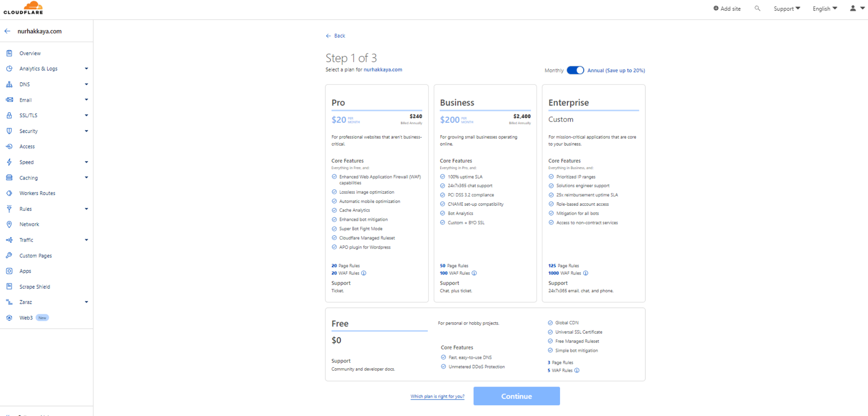The image size is (868, 416).
Task: Click the info icon beside Free WAF Rules
Action: (577, 370)
